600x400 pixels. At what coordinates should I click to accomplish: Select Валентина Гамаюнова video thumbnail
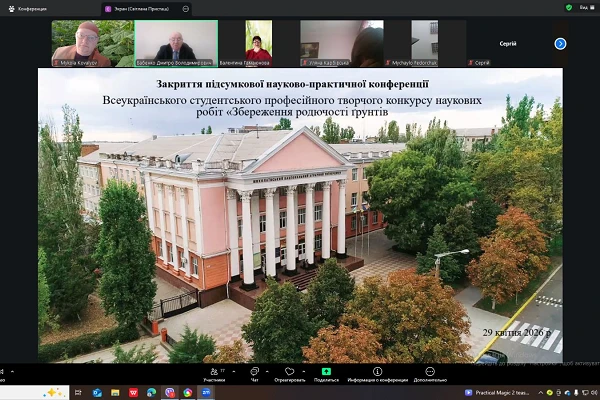click(x=259, y=44)
